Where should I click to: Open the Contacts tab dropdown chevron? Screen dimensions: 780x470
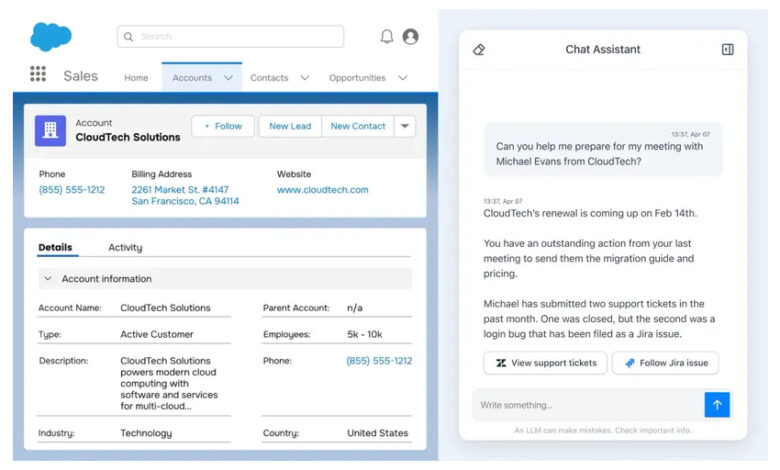click(305, 78)
